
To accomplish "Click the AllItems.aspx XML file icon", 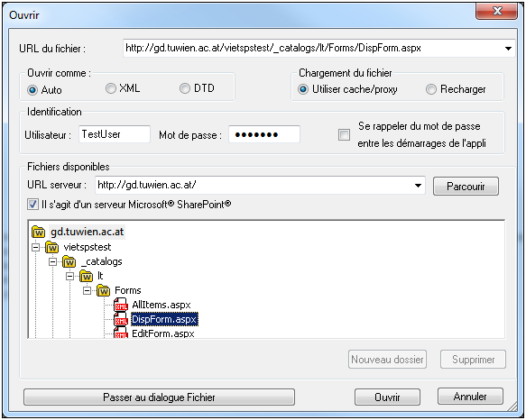I will [121, 305].
